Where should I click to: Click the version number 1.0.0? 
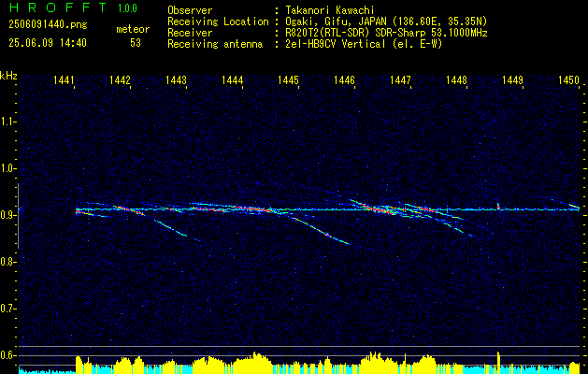point(127,8)
